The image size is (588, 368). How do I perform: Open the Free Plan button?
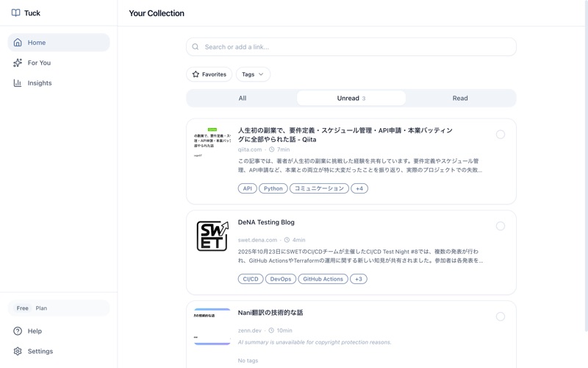59,308
